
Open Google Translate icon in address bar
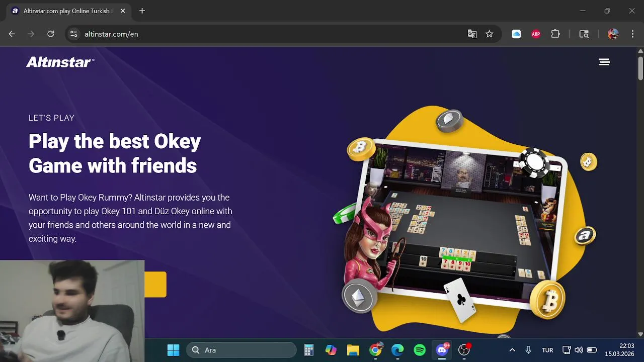point(472,34)
